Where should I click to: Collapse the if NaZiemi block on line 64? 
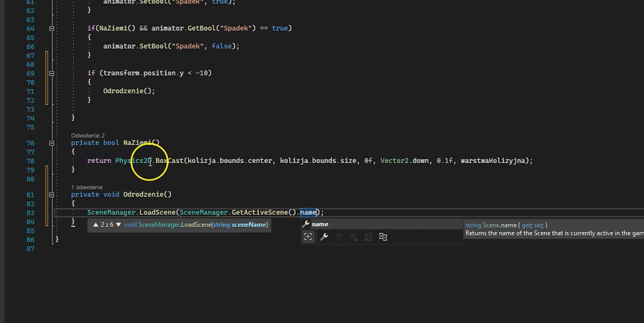click(52, 29)
